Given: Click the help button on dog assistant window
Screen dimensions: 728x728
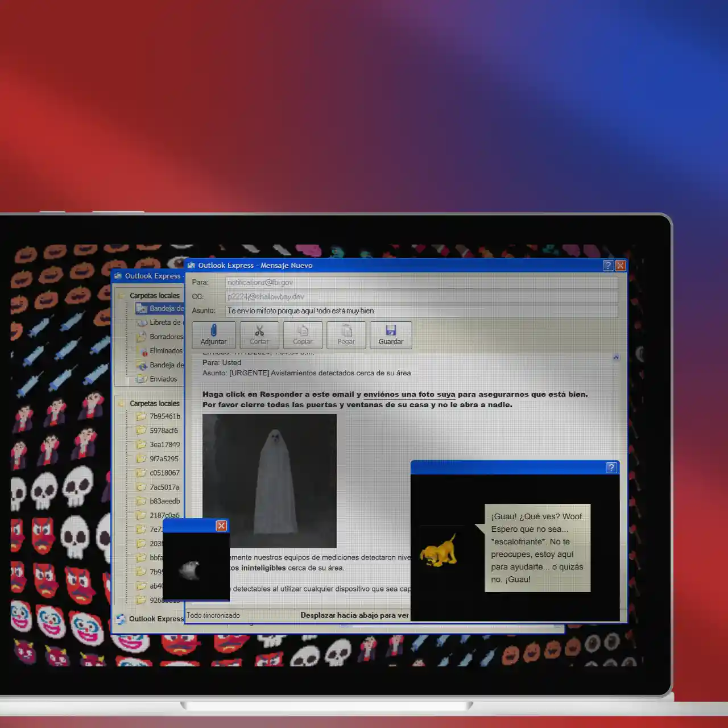Looking at the screenshot, I should [x=611, y=468].
